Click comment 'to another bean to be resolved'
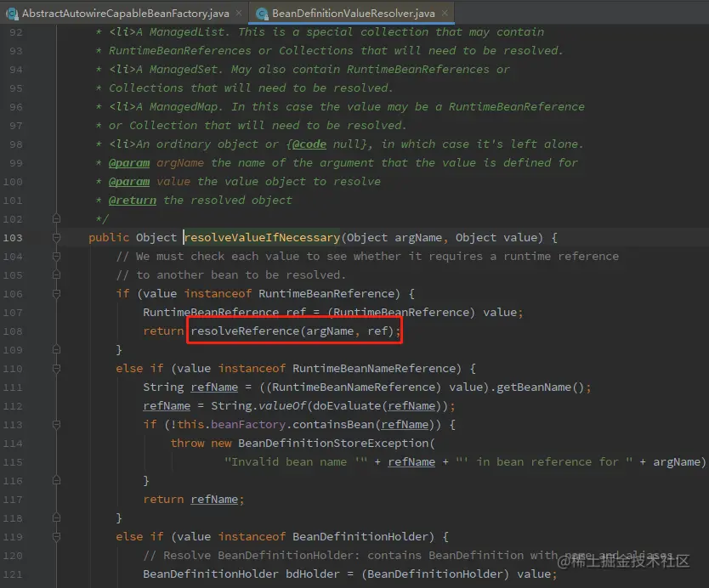Screen dimensions: 709x588 click(230, 274)
